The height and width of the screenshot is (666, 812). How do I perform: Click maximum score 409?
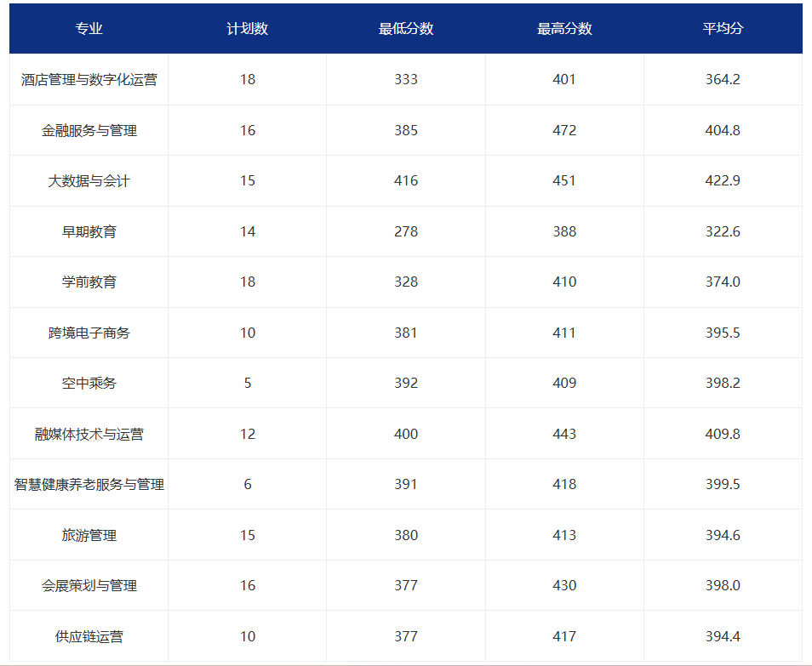click(x=564, y=383)
